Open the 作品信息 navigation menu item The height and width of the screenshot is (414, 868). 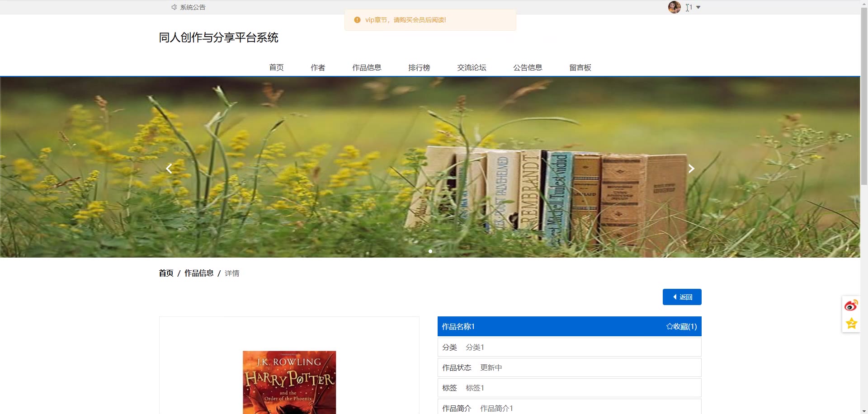367,67
